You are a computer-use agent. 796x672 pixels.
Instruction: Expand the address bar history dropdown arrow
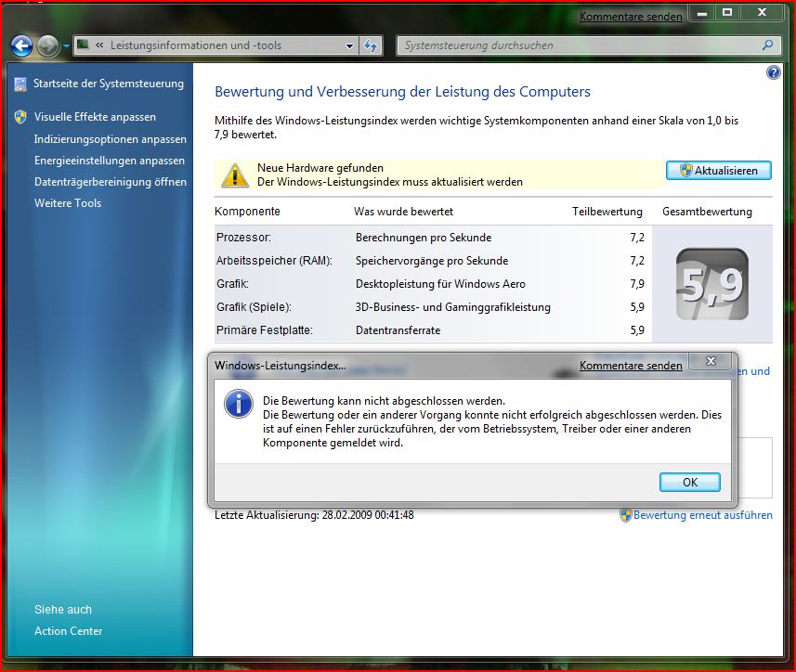pyautogui.click(x=349, y=45)
